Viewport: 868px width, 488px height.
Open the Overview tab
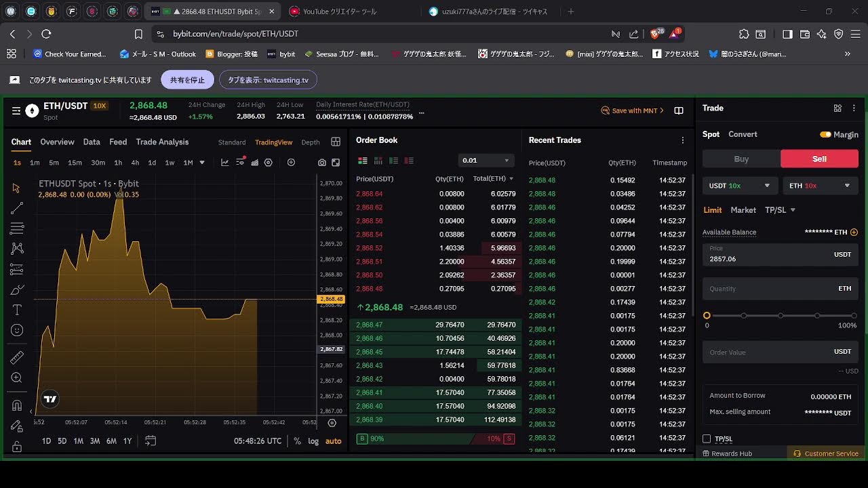pos(57,142)
